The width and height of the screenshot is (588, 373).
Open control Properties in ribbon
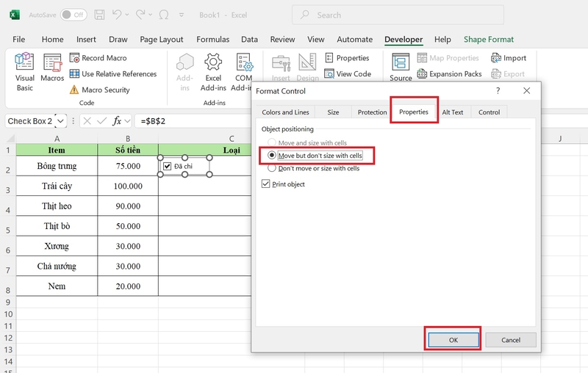347,58
